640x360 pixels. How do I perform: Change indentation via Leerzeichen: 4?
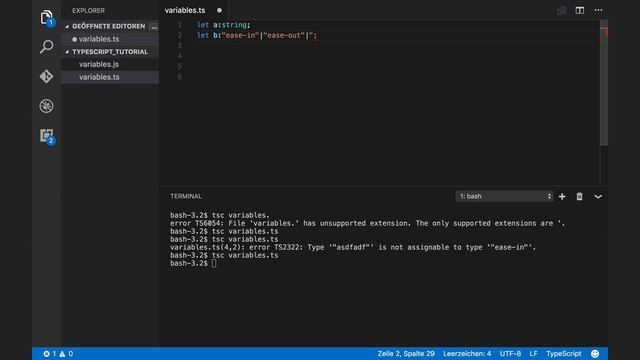click(467, 353)
